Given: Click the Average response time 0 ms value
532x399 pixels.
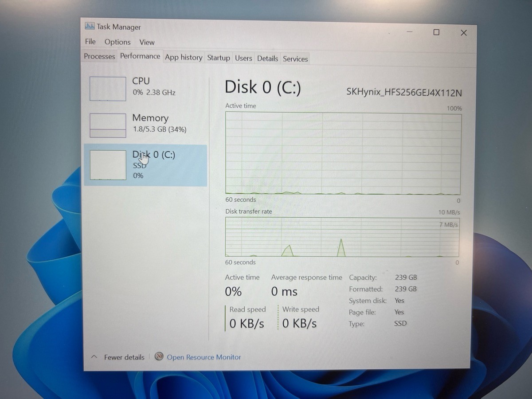Looking at the screenshot, I should (x=284, y=292).
